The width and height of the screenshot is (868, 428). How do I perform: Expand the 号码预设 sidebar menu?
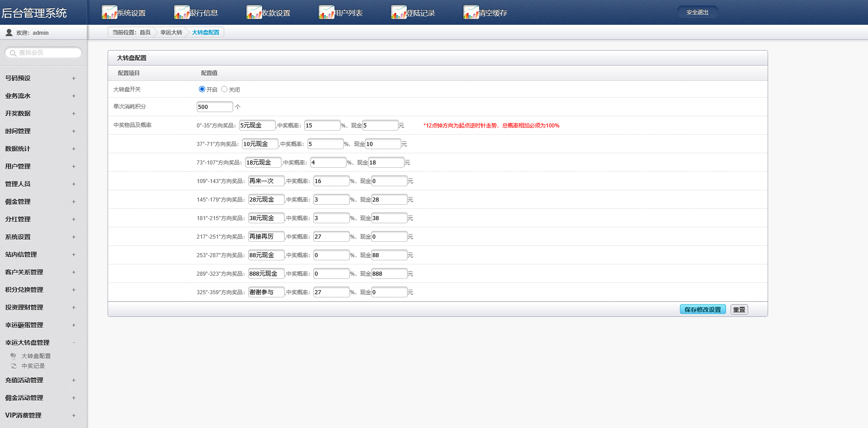coord(40,78)
